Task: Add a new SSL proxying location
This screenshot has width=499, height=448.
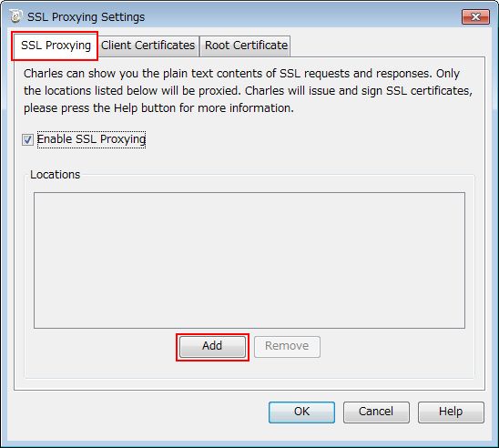Action: click(x=212, y=347)
